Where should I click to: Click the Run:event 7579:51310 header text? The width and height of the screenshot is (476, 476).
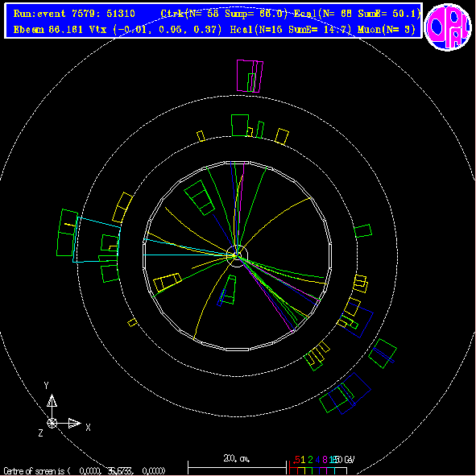[74, 14]
